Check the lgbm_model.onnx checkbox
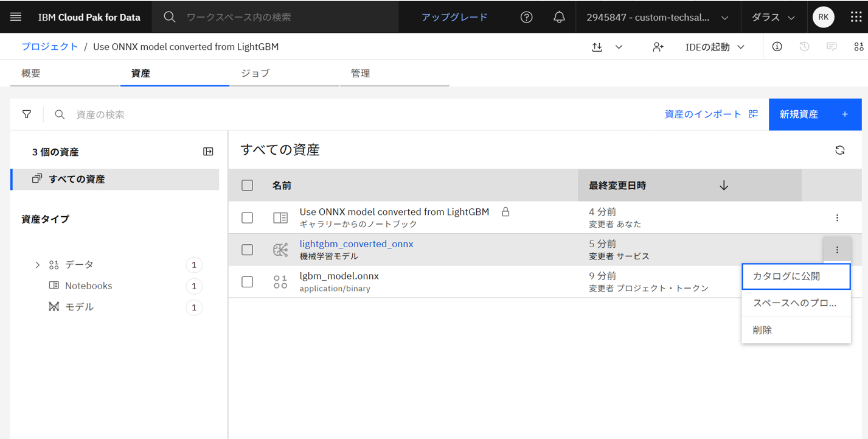Viewport: 868px width, 439px height. pyautogui.click(x=247, y=282)
